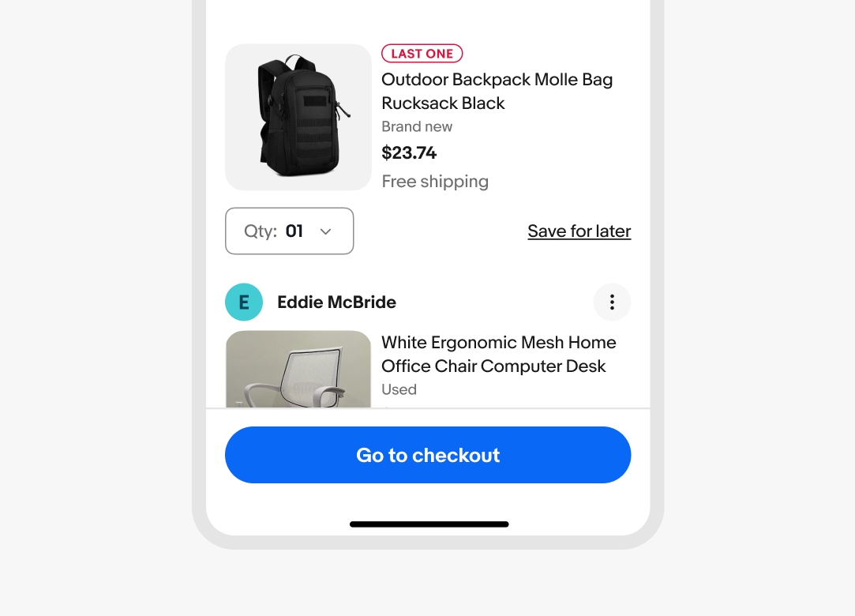Click the Used condition label
The image size is (855, 616).
click(399, 389)
